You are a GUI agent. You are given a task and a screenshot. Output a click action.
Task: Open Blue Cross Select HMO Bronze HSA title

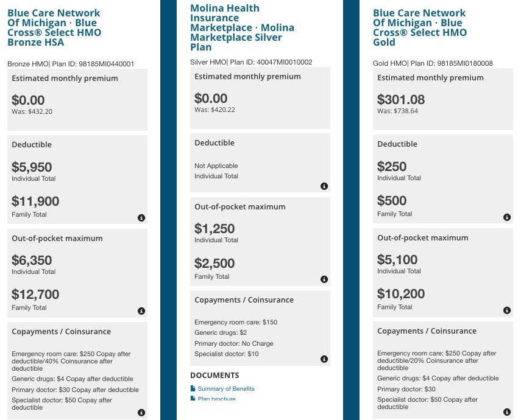click(54, 27)
